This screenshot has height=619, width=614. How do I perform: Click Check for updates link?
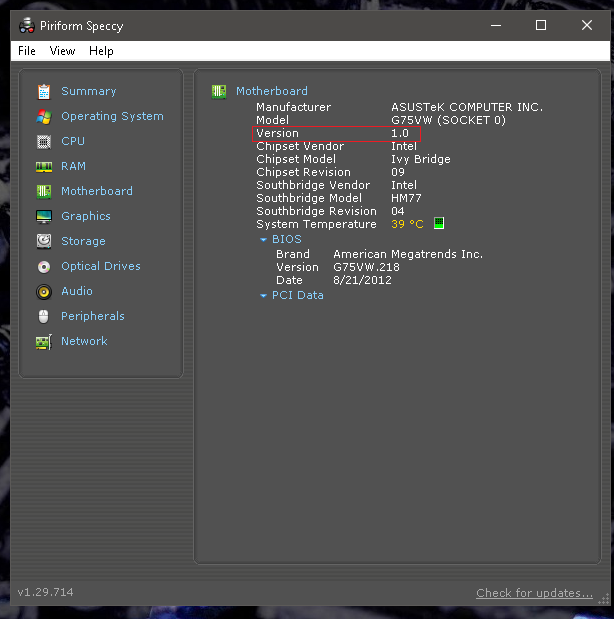tap(534, 593)
